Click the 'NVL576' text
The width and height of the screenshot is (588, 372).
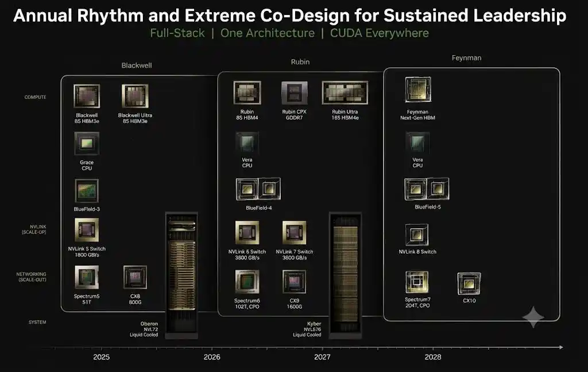pos(312,329)
